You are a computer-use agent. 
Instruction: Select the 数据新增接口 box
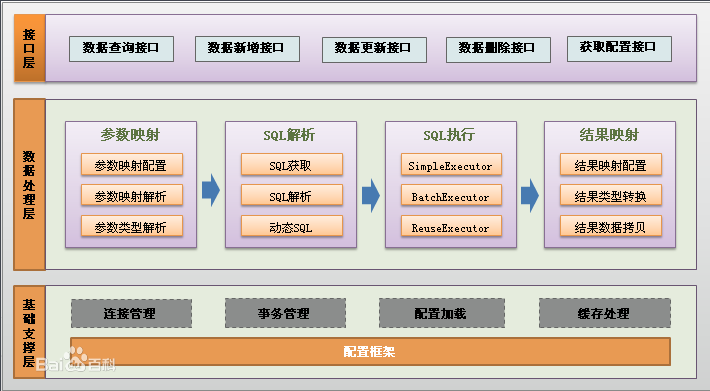point(247,49)
